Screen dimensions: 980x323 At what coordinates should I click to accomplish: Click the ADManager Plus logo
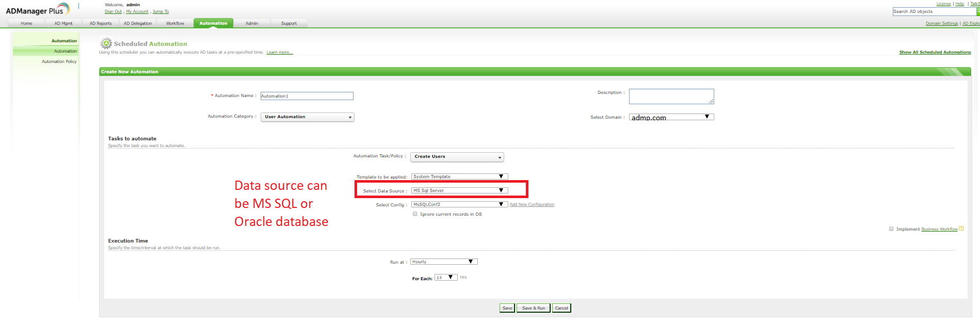37,10
